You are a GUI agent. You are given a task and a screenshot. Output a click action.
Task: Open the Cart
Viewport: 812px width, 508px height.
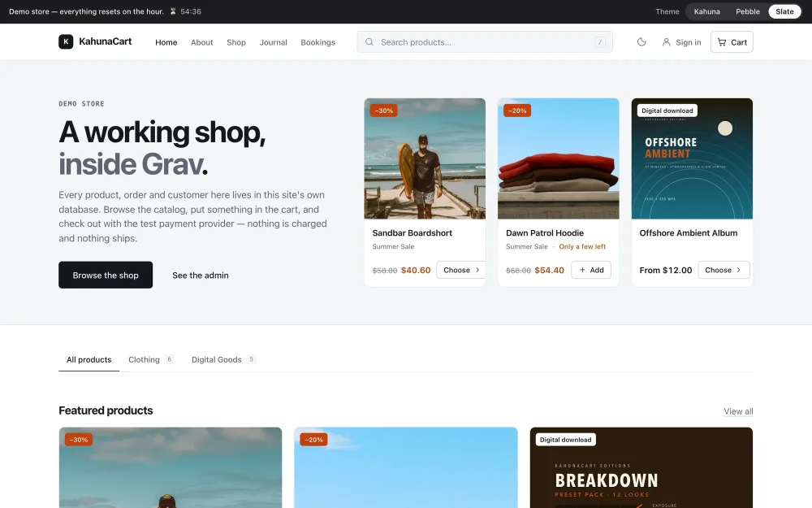[x=732, y=42]
